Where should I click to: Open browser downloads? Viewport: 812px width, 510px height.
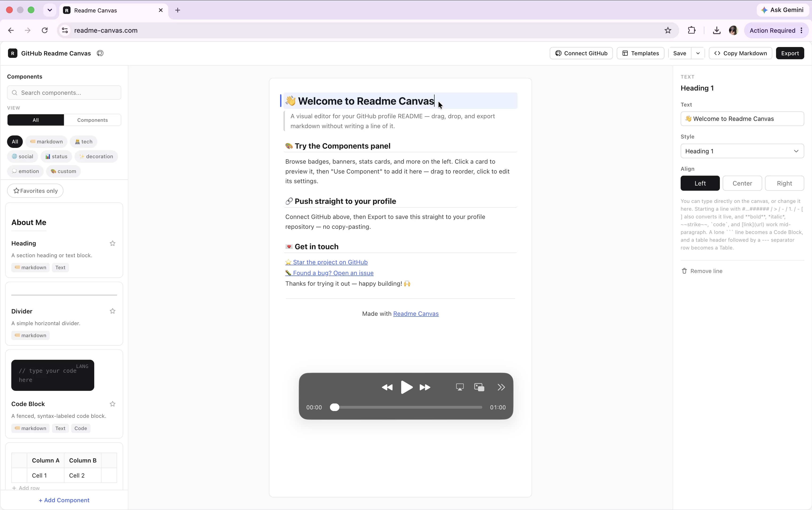point(717,30)
